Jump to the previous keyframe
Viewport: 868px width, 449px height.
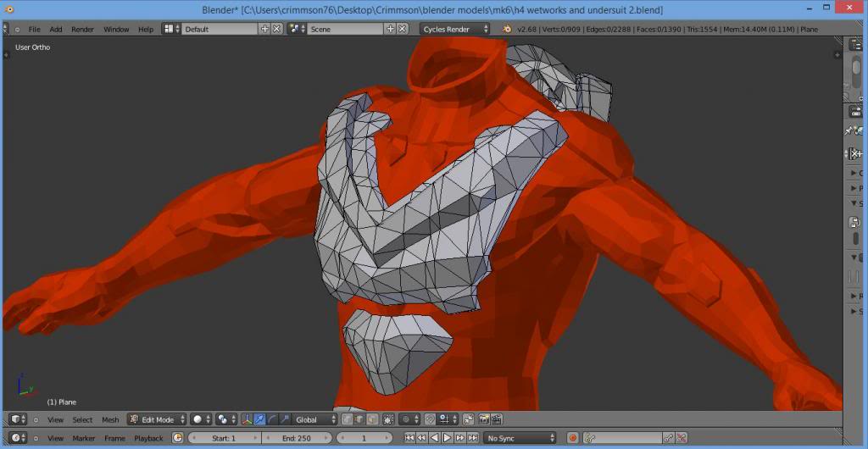pyautogui.click(x=421, y=438)
